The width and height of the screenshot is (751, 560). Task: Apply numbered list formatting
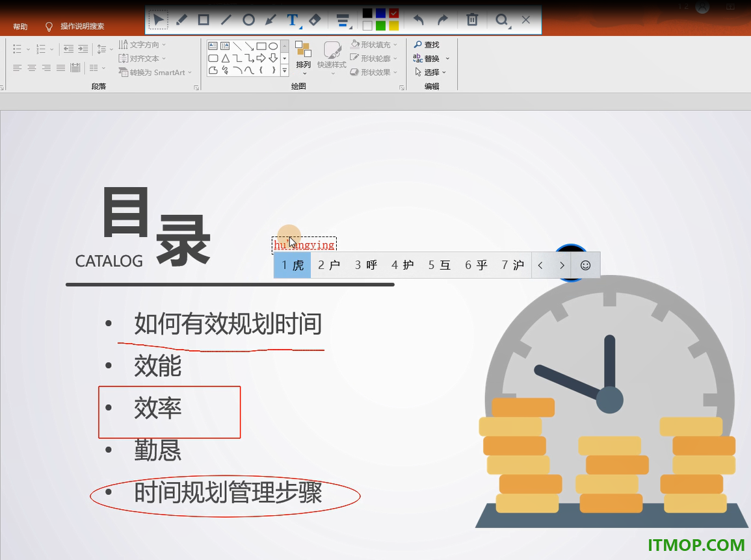tap(41, 49)
